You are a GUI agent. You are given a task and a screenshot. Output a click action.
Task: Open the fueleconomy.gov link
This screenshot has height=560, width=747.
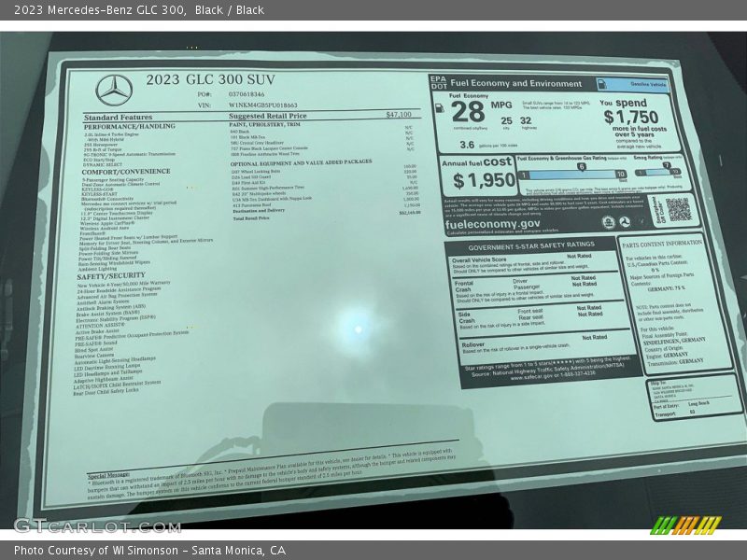click(x=493, y=225)
